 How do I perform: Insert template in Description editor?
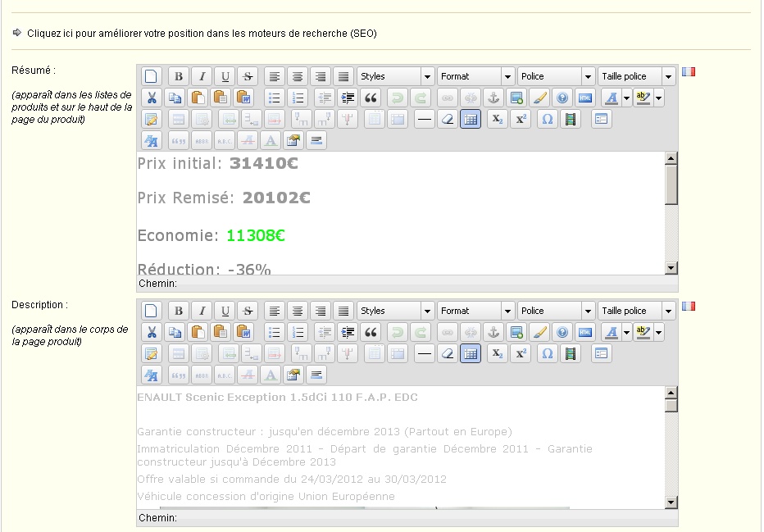(601, 353)
